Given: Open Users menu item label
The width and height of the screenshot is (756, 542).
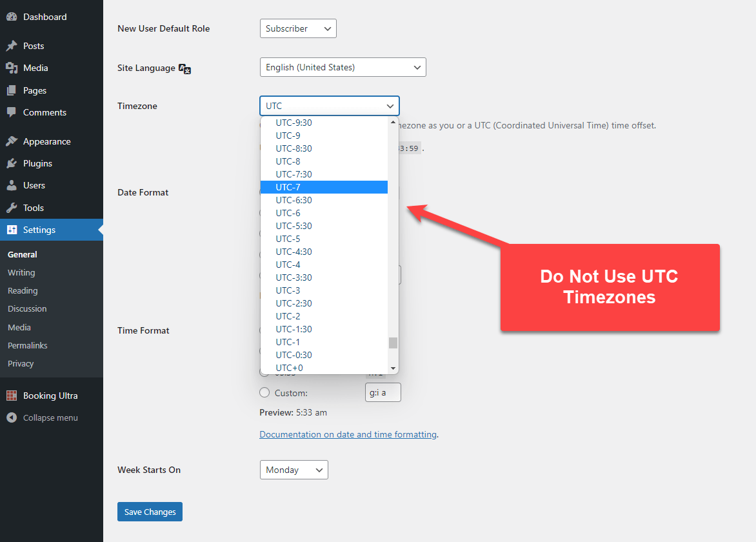Looking at the screenshot, I should [34, 185].
